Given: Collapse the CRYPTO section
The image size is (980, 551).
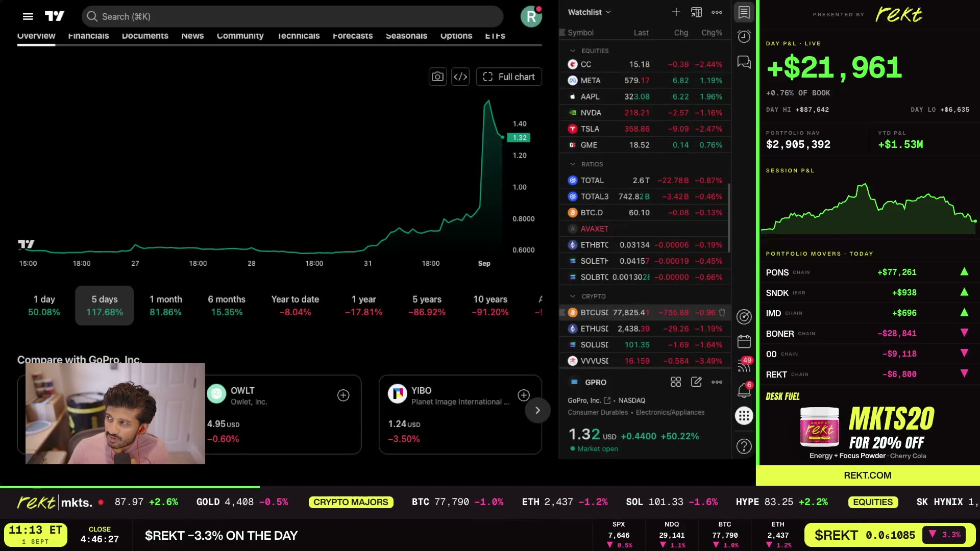Looking at the screenshot, I should 573,296.
